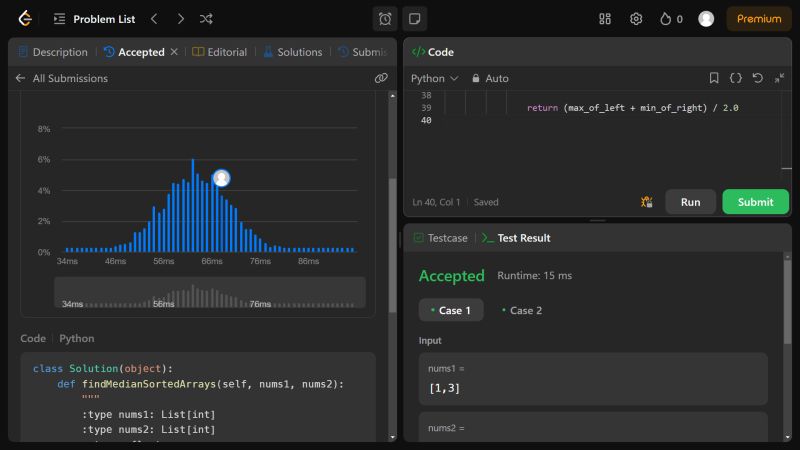This screenshot has height=450, width=800.
Task: Click the green Submit button
Action: [755, 202]
